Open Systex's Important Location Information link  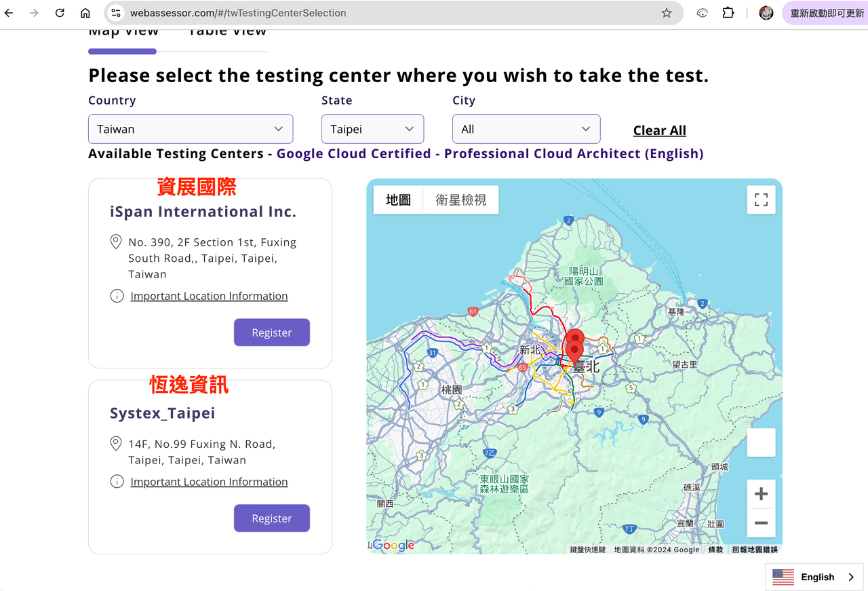209,482
